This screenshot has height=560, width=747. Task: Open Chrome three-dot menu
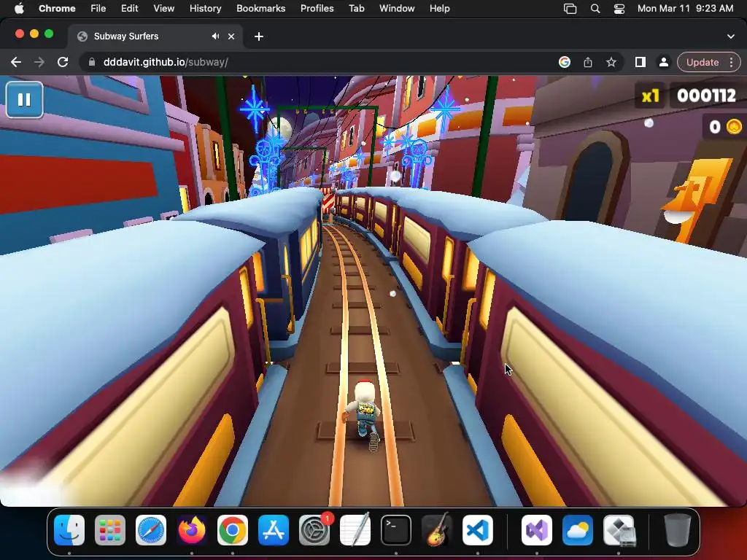click(x=731, y=62)
